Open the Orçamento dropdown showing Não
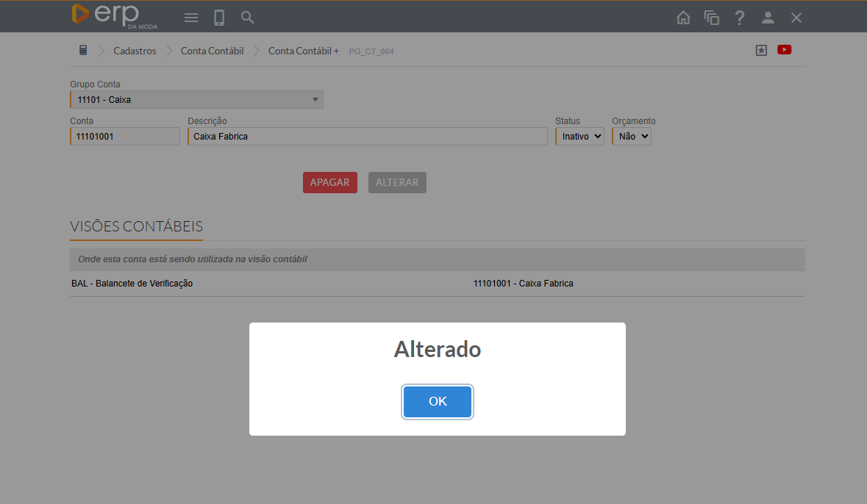This screenshot has width=867, height=504. point(632,136)
